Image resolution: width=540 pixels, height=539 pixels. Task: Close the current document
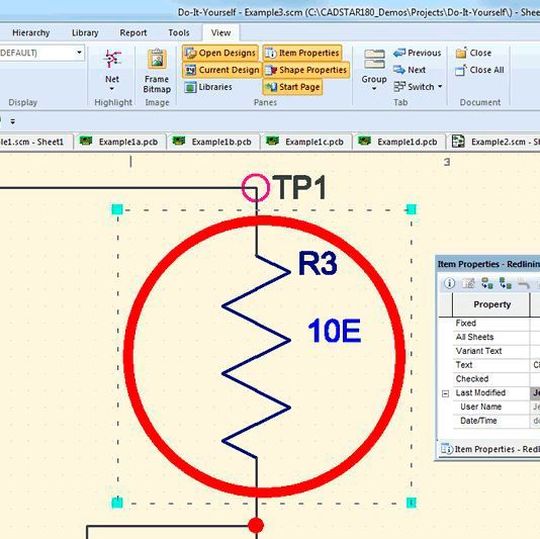(x=474, y=53)
